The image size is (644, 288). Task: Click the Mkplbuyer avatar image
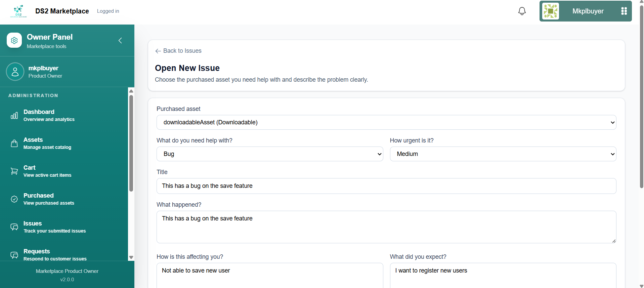point(551,11)
